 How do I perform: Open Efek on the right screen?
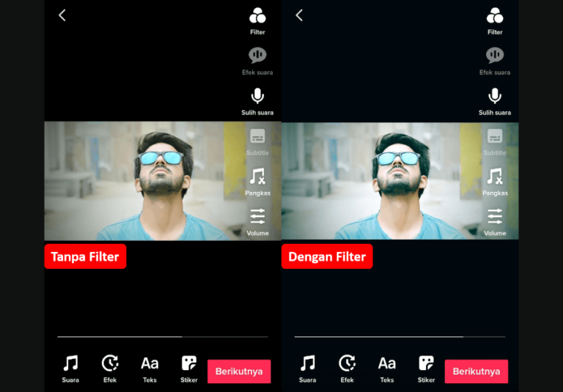347,369
